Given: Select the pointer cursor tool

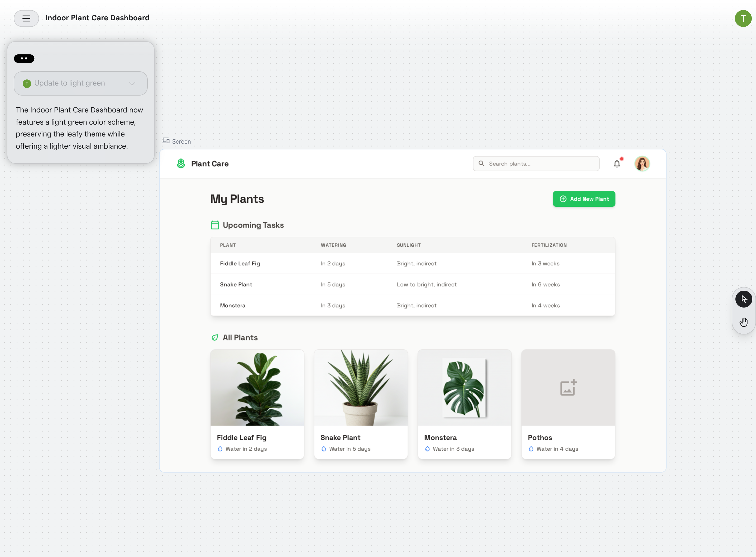Looking at the screenshot, I should [743, 299].
